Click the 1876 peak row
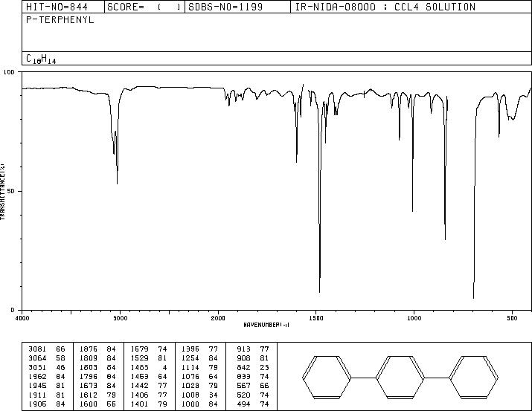 pos(97,349)
